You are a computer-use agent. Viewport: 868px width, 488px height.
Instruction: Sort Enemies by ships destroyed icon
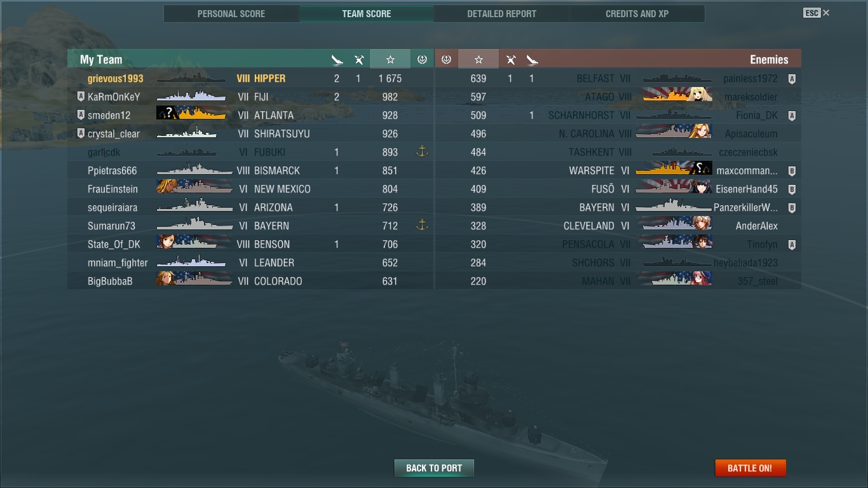[532, 60]
